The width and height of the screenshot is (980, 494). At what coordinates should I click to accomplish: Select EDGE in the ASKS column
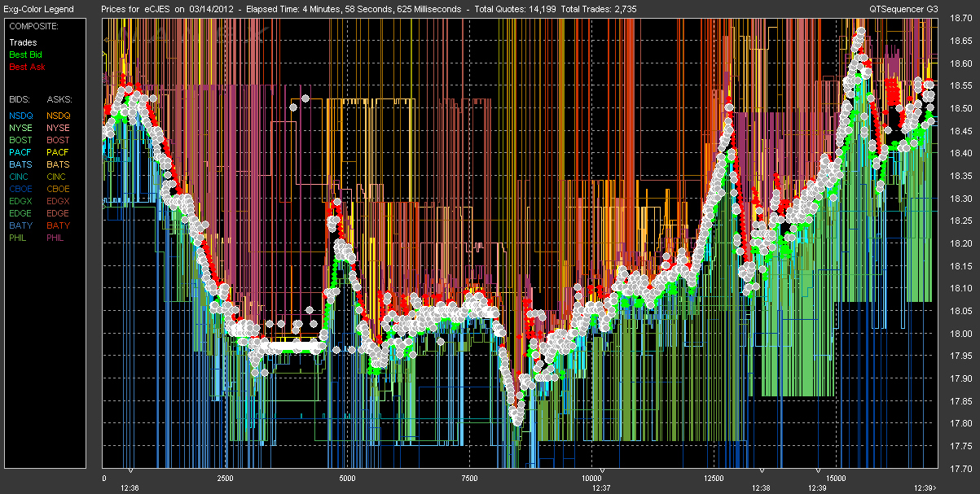click(x=59, y=213)
